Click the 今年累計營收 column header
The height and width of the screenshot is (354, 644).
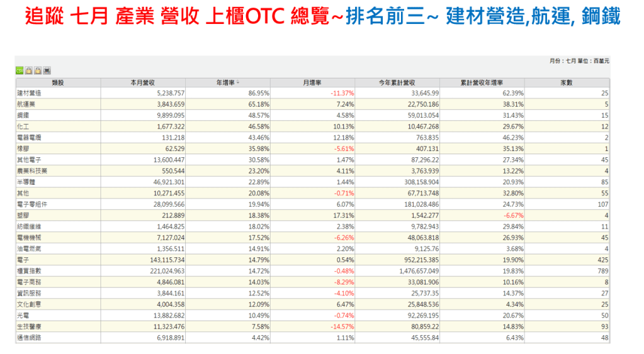[x=397, y=83]
